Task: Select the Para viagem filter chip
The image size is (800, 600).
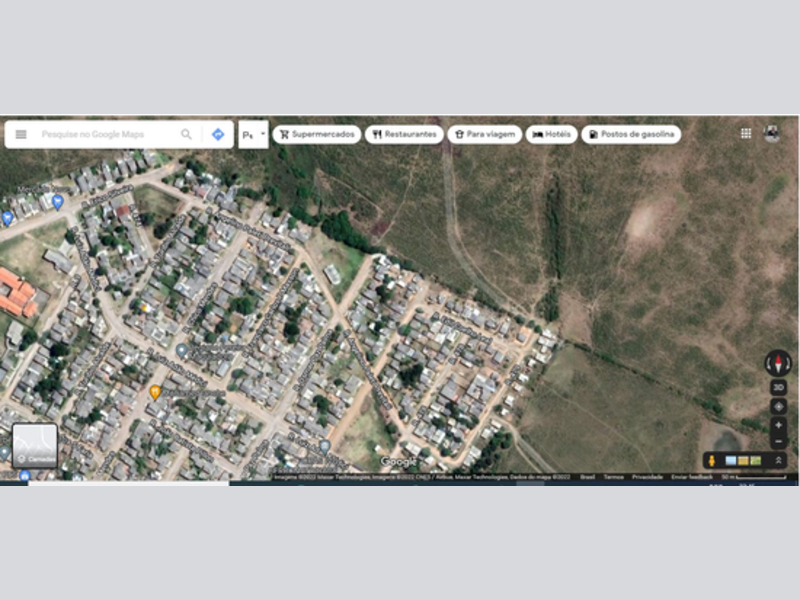Action: pyautogui.click(x=485, y=134)
